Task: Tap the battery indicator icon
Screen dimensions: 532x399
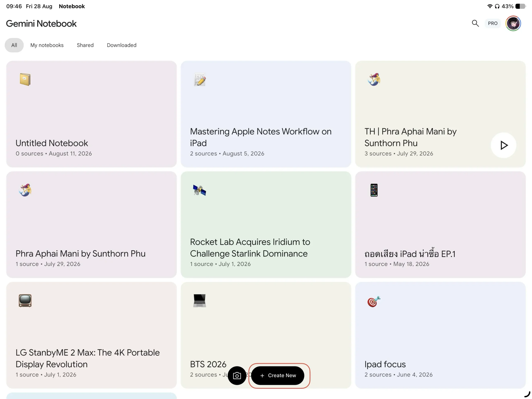Action: coord(520,6)
